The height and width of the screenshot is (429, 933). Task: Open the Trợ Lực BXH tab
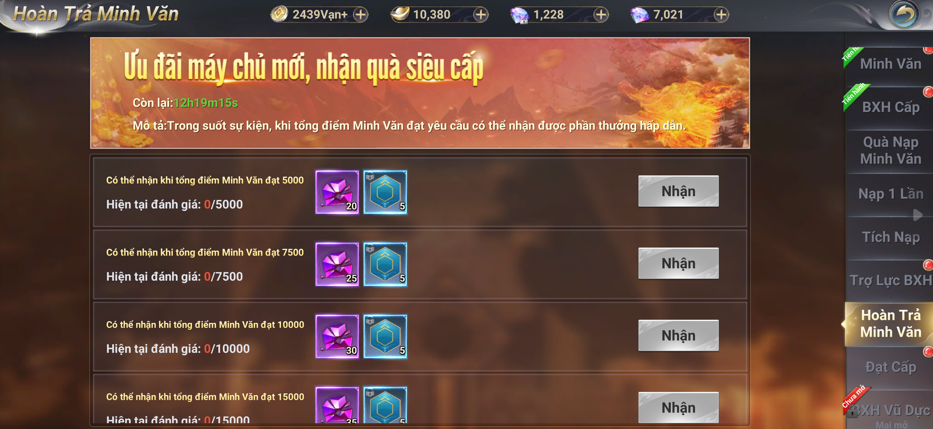890,281
